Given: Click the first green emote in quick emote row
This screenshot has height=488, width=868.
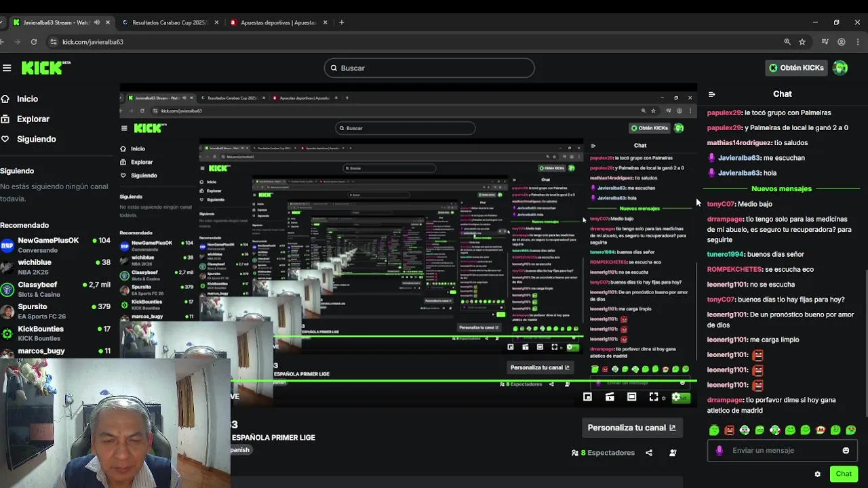Looking at the screenshot, I should tap(714, 430).
